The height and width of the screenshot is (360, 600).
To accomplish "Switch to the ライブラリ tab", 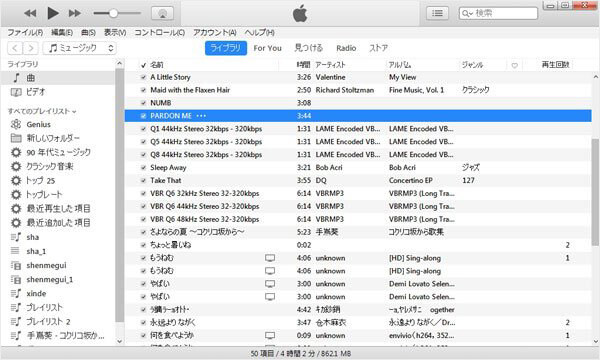I will click(226, 48).
